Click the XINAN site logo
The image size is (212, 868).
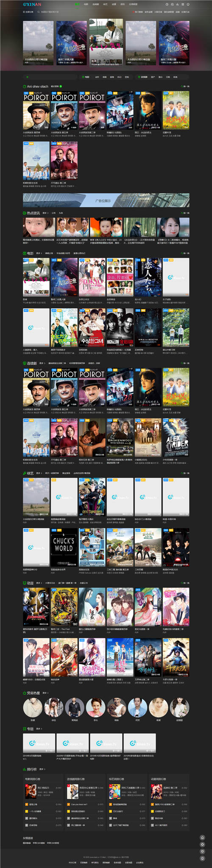(32, 4)
